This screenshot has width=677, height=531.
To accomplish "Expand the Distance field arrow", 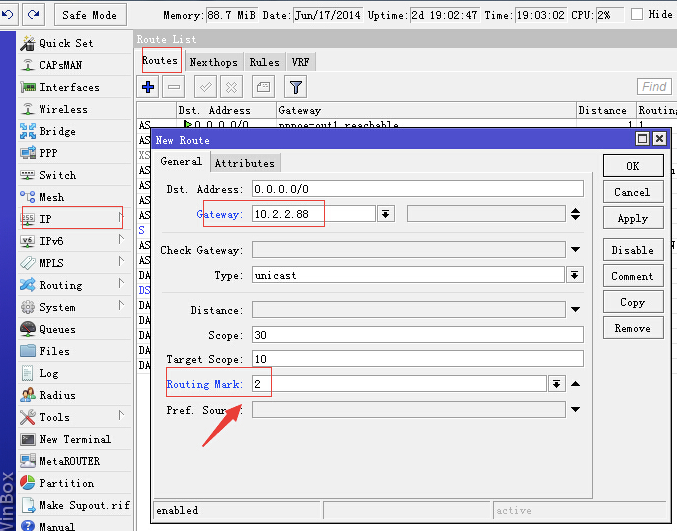I will (575, 309).
